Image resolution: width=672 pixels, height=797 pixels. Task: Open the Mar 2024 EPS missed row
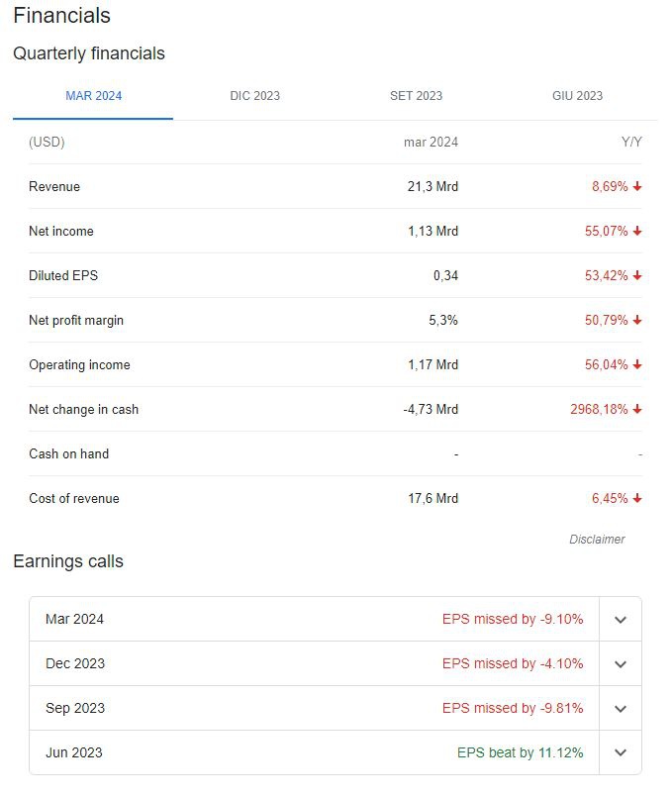315,619
